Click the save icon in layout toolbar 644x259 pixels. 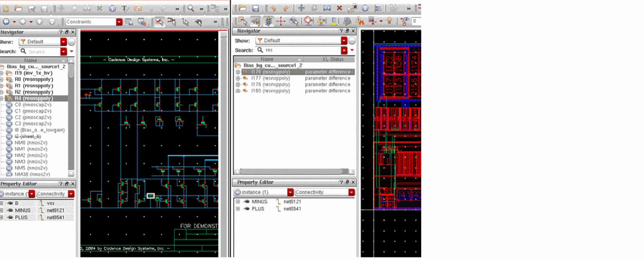[x=255, y=8]
